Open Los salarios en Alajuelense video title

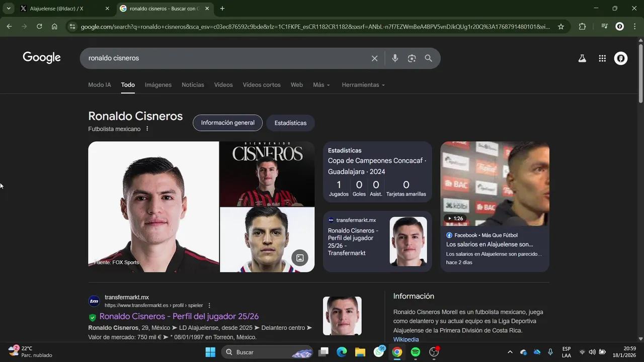tap(490, 244)
